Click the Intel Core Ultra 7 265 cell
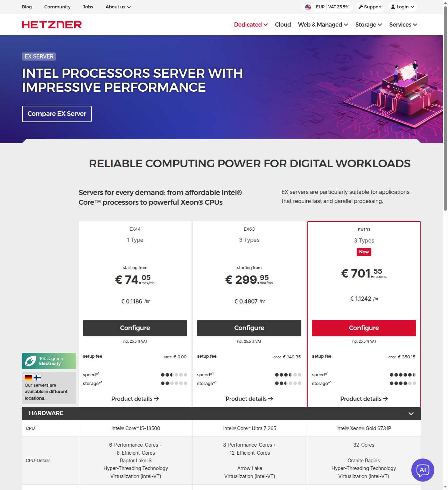The image size is (448, 490). [250, 428]
